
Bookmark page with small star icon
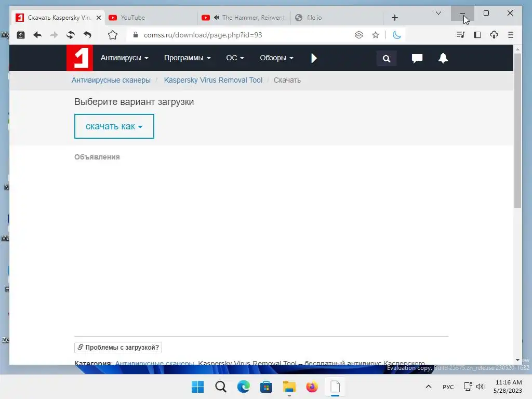coord(376,35)
